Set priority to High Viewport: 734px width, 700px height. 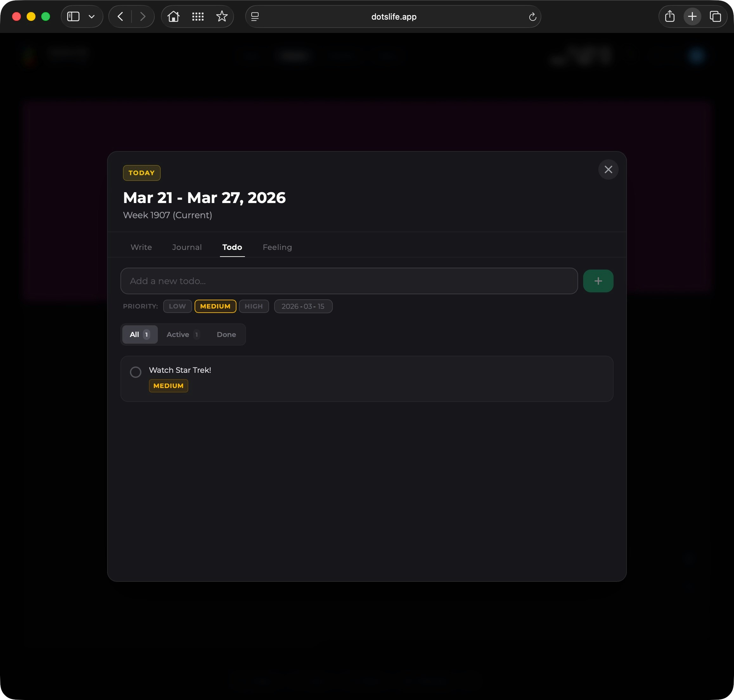coord(254,306)
